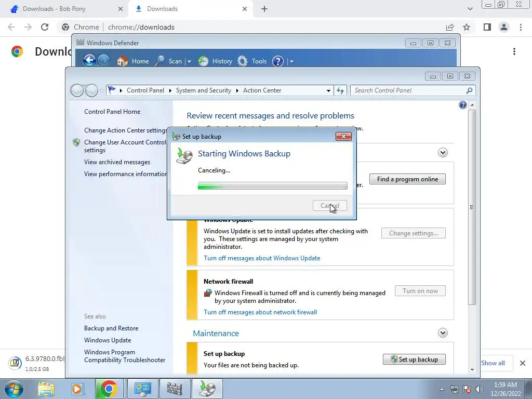The height and width of the screenshot is (399, 532).
Task: Open a new Chrome tab
Action: pos(264,9)
